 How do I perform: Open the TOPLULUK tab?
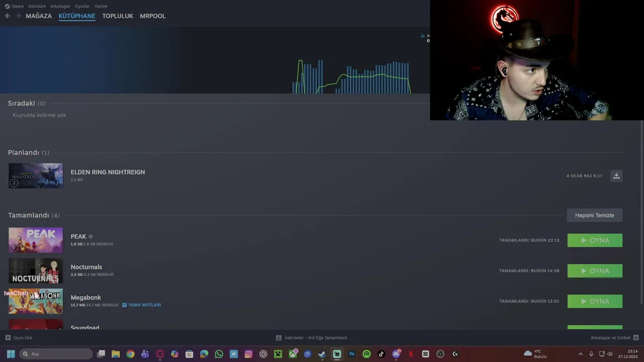point(118,16)
